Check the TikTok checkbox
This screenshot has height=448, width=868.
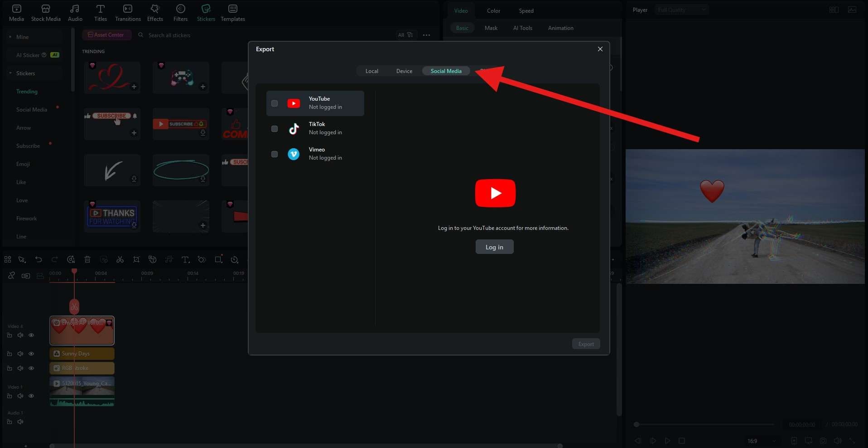point(275,129)
